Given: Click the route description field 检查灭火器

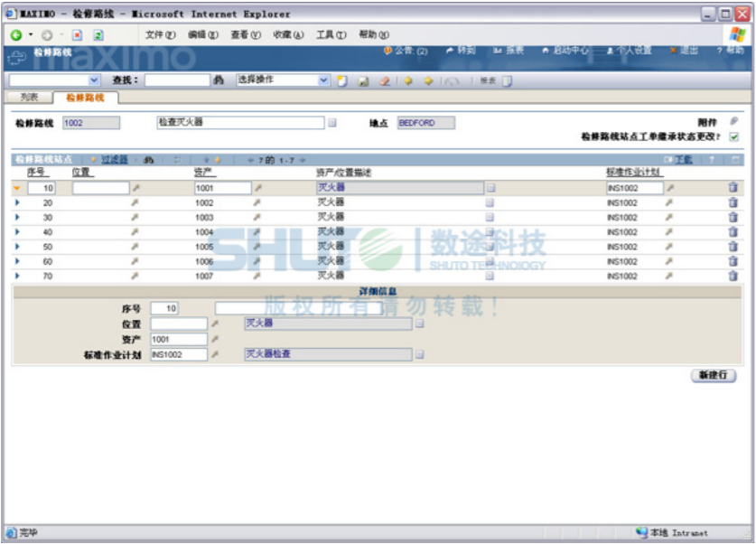Looking at the screenshot, I should 240,123.
